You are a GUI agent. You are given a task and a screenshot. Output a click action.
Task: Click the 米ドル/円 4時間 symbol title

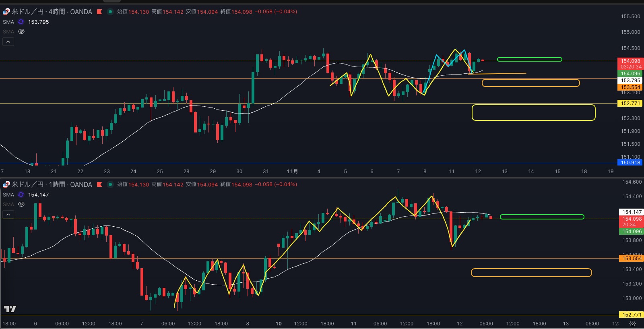pyautogui.click(x=52, y=12)
